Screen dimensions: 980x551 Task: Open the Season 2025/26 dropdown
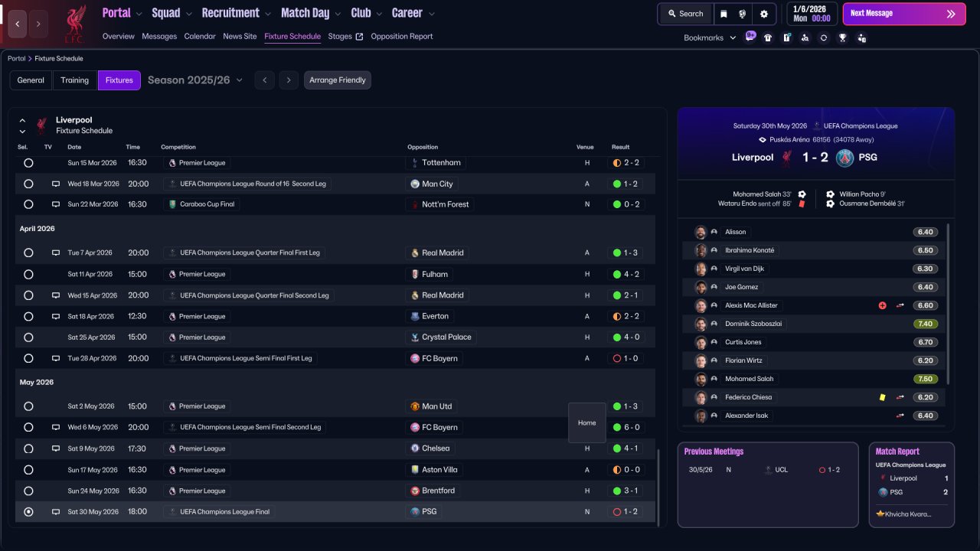(195, 80)
